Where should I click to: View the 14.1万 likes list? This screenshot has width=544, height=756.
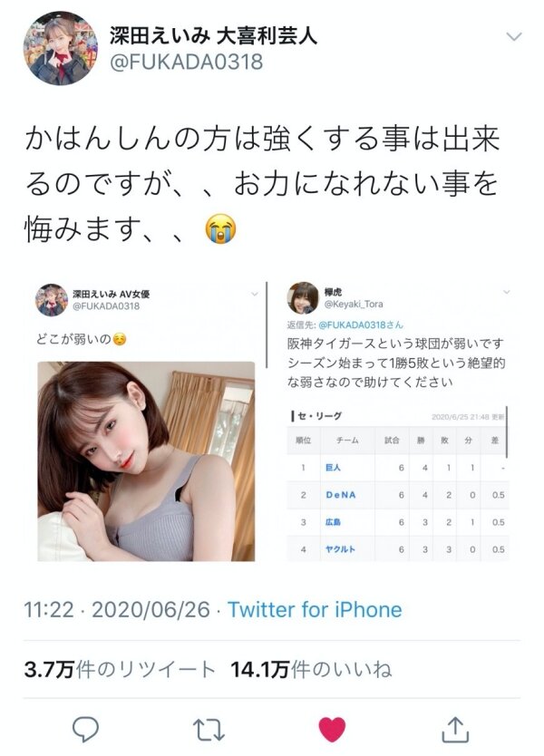click(x=311, y=669)
